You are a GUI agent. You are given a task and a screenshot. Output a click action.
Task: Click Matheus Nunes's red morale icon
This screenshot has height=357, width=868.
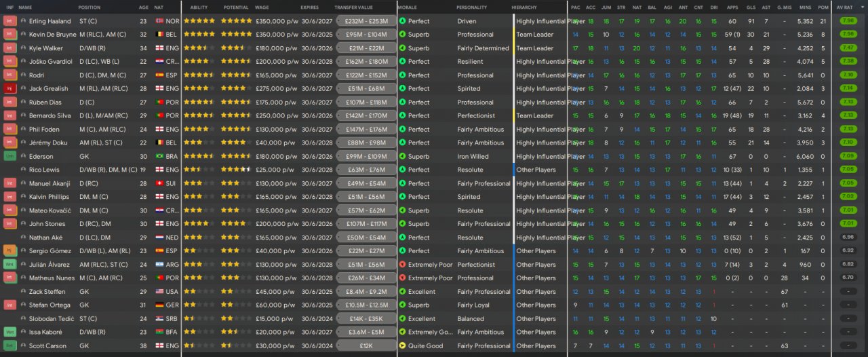(x=402, y=278)
